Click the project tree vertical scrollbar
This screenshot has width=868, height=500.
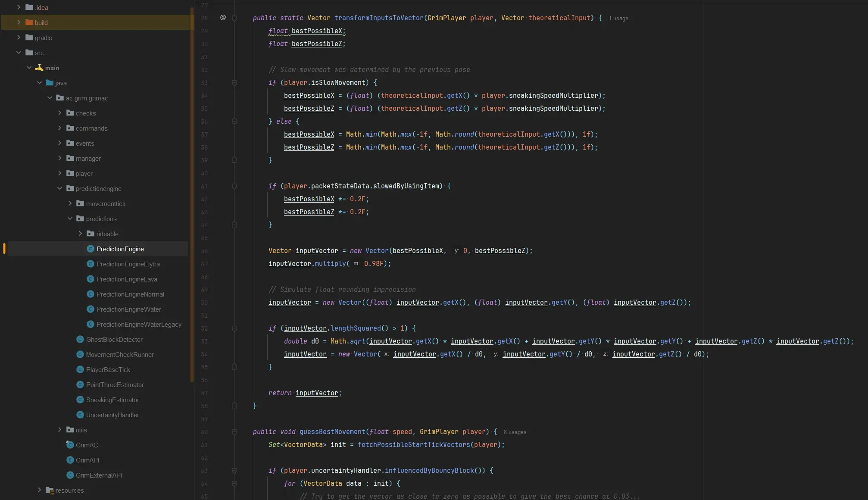[x=192, y=194]
